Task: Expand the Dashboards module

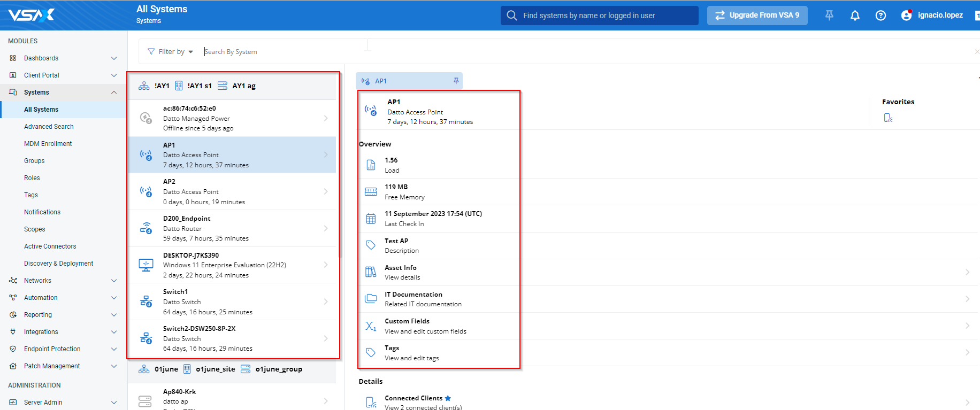Action: pyautogui.click(x=113, y=58)
